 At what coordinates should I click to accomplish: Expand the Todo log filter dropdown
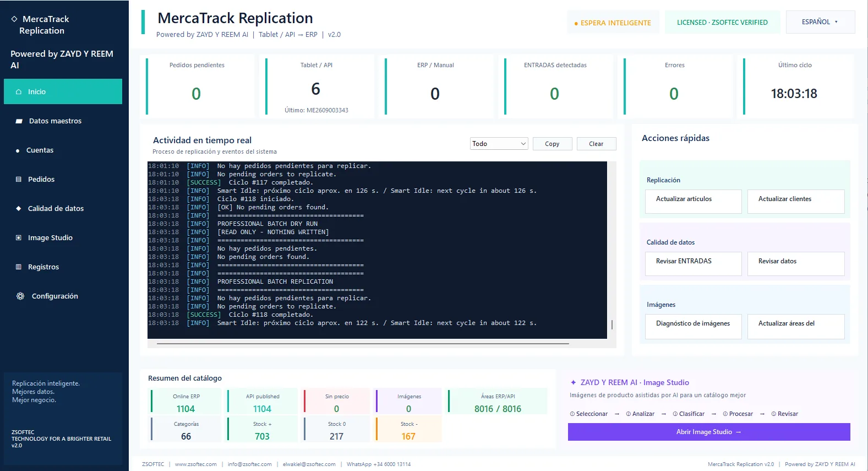click(x=499, y=144)
